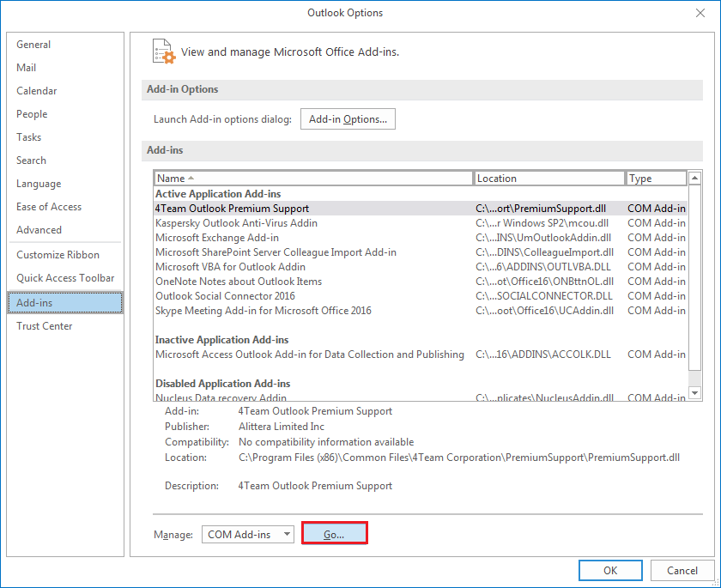Click the add-ins list scrollbar thumb
721x588 pixels.
tap(694, 277)
